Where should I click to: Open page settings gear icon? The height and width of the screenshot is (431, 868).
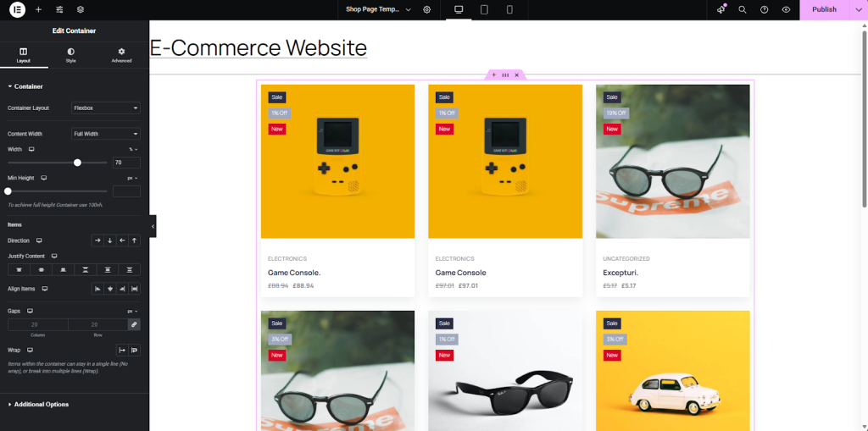(427, 9)
